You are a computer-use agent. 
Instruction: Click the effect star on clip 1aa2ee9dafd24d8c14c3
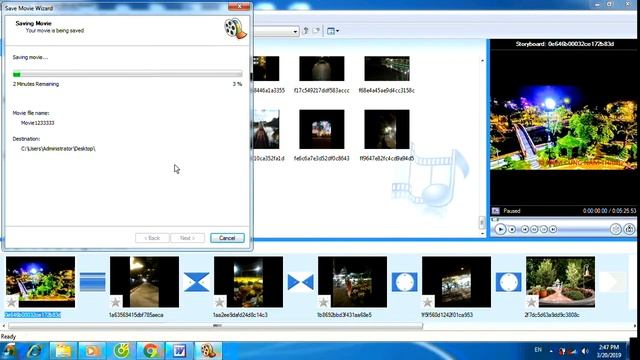[x=220, y=302]
